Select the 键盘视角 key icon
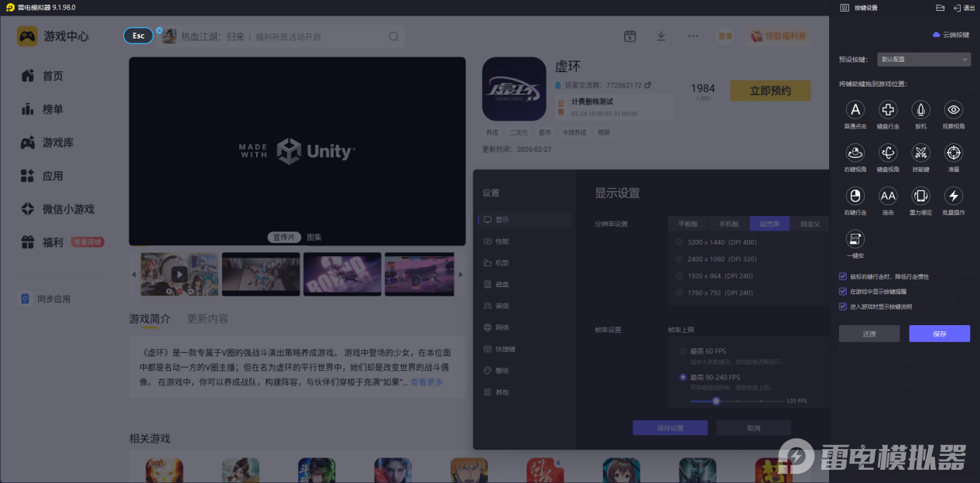Screen dimensions: 980x483 [x=888, y=152]
